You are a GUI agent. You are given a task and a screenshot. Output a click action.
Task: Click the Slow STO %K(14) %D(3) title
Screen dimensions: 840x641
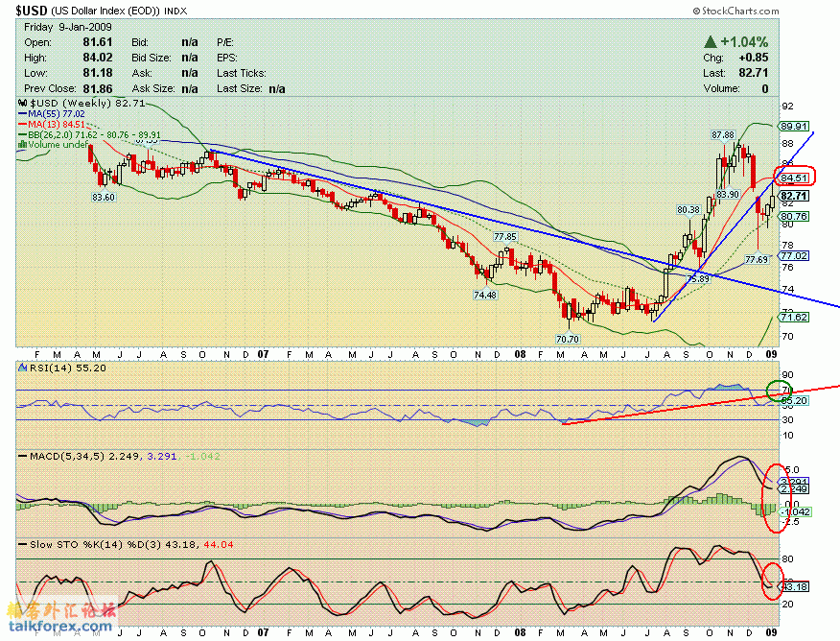click(x=95, y=544)
